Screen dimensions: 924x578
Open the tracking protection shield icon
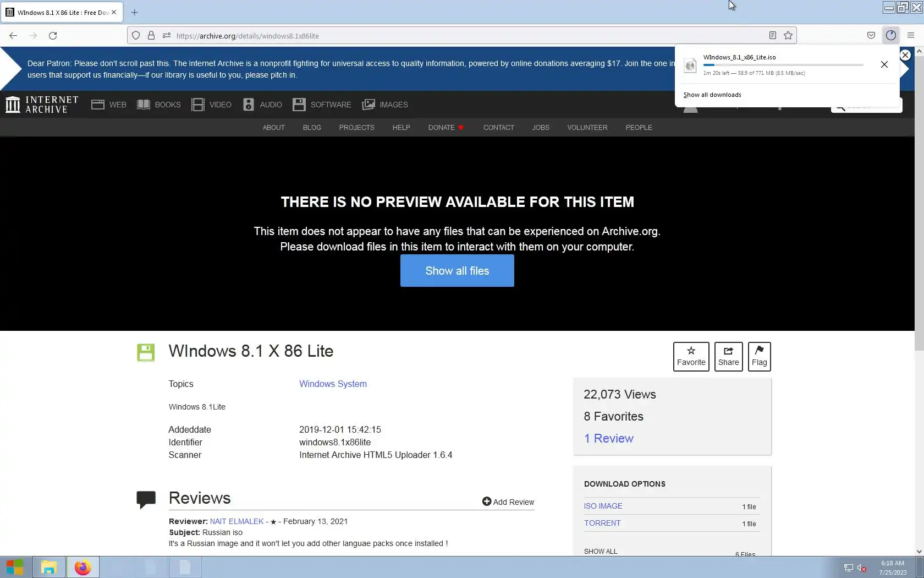(x=136, y=36)
